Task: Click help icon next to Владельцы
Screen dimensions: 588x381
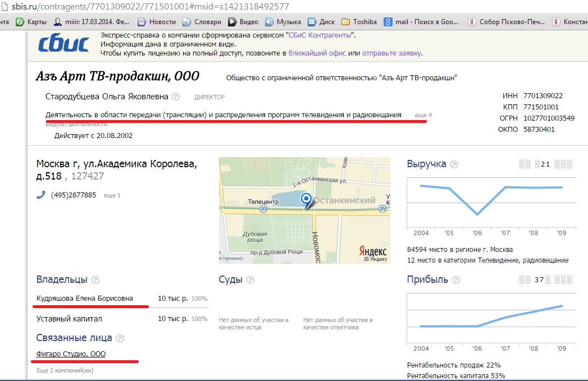Action: [95, 280]
